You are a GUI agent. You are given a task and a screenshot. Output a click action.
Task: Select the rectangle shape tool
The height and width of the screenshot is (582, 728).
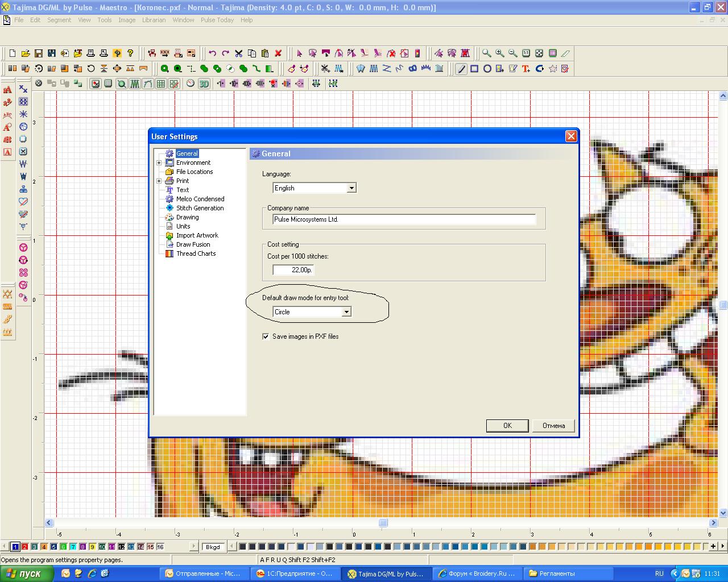pos(474,69)
